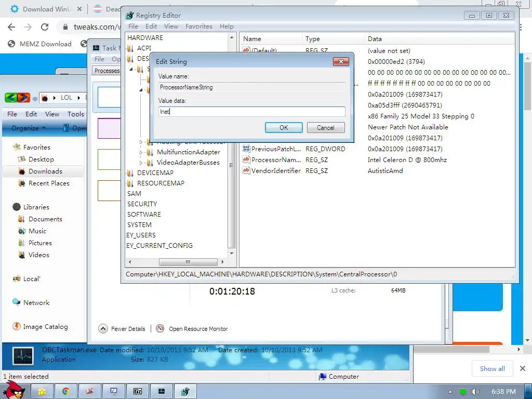Select the HKEY_USERS tree entry
532x399 pixels.
click(x=141, y=235)
